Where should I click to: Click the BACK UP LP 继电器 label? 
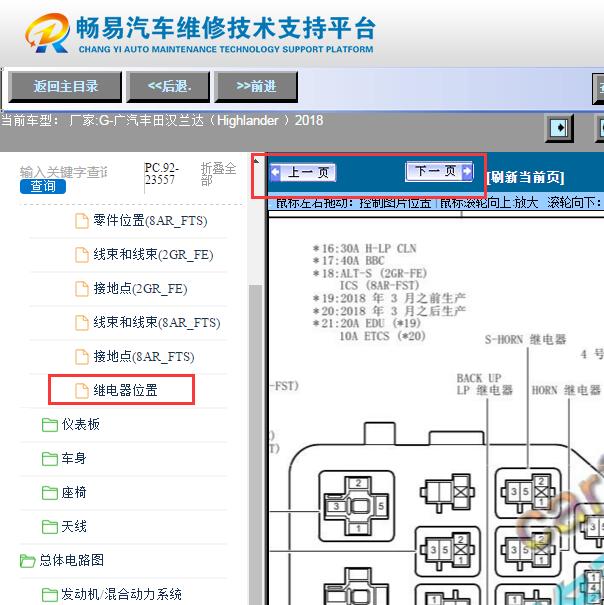tap(484, 384)
